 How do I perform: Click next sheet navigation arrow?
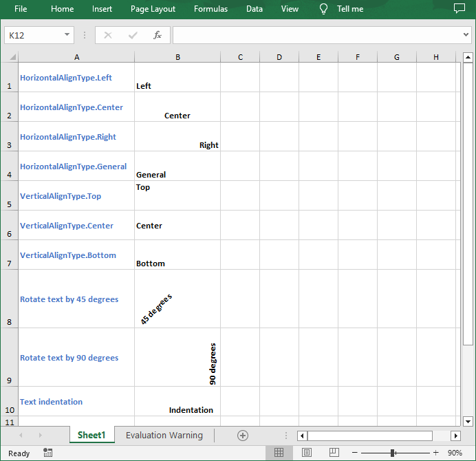[x=40, y=435]
